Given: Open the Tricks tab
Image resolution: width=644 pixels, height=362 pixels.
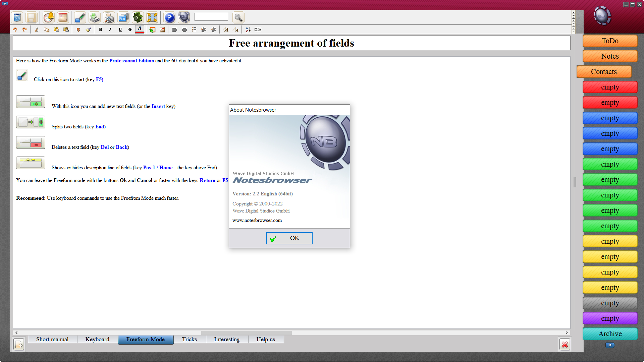Looking at the screenshot, I should coord(189,339).
